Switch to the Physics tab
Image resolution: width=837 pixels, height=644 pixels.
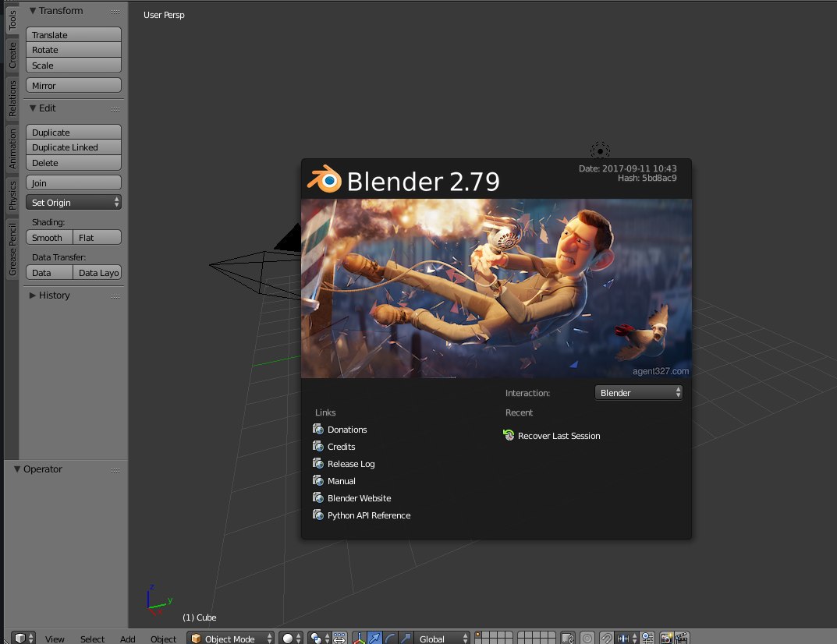point(12,195)
